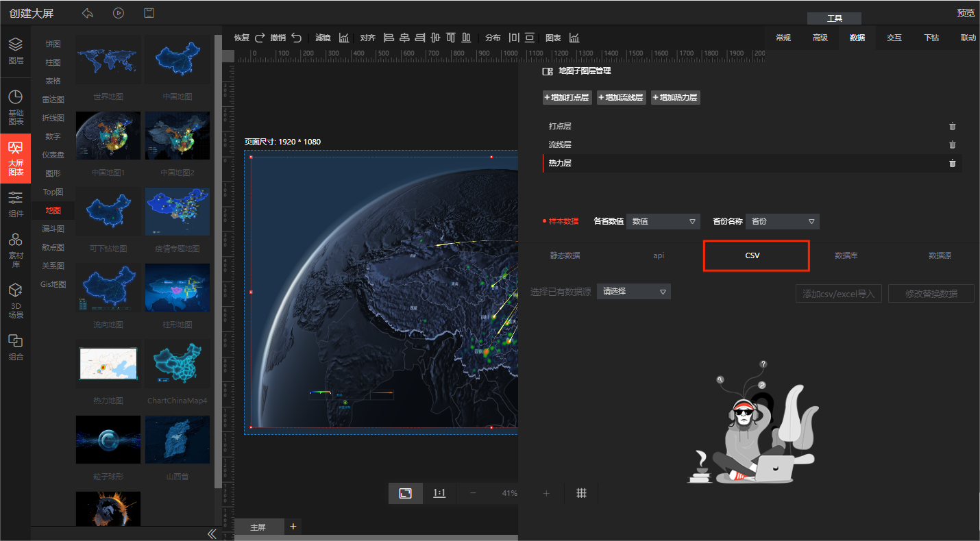
Task: Open the 组合 group sidebar section
Action: [16, 348]
